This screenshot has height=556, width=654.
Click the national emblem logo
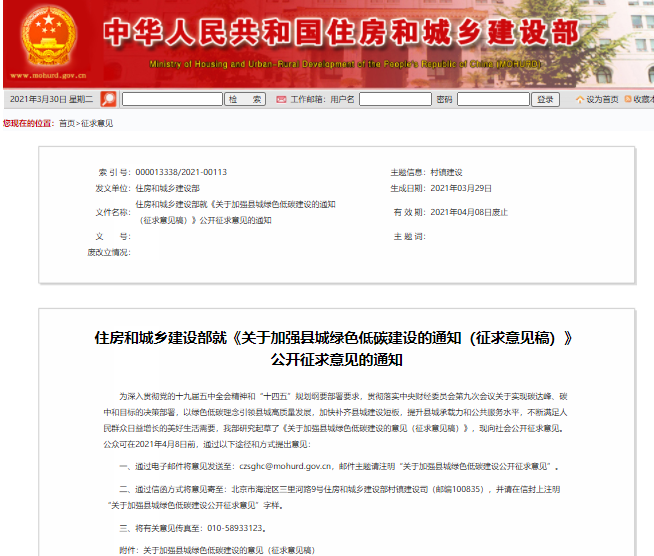tap(48, 36)
